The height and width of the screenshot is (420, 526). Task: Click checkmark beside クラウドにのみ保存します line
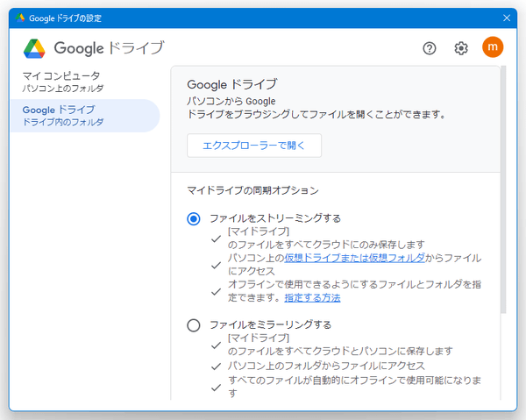click(x=216, y=238)
